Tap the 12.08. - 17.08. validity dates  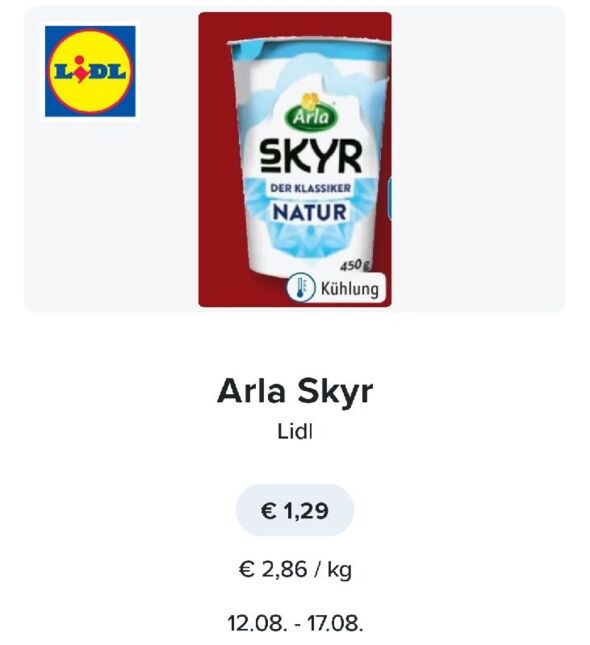click(x=295, y=623)
